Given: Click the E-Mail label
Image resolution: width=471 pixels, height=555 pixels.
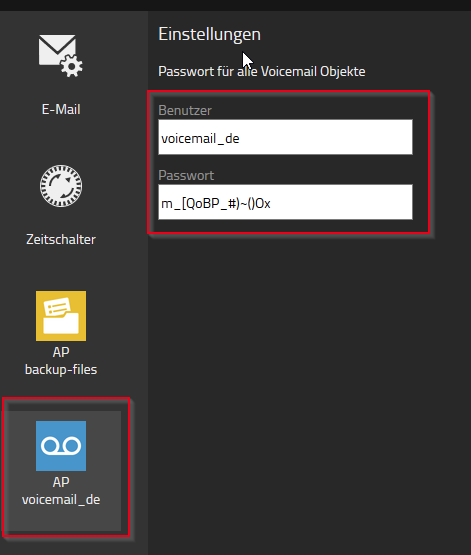Looking at the screenshot, I should coord(61,109).
